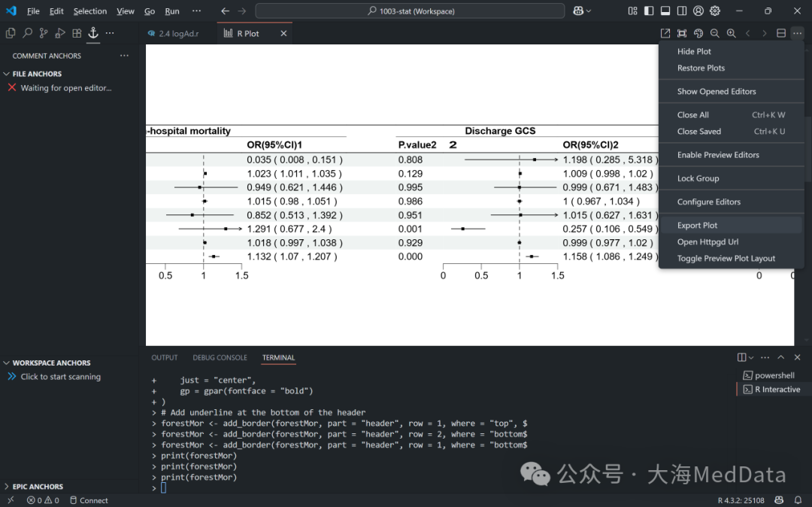This screenshot has width=812, height=507.
Task: Maximize panel with the up chevron
Action: tap(781, 357)
